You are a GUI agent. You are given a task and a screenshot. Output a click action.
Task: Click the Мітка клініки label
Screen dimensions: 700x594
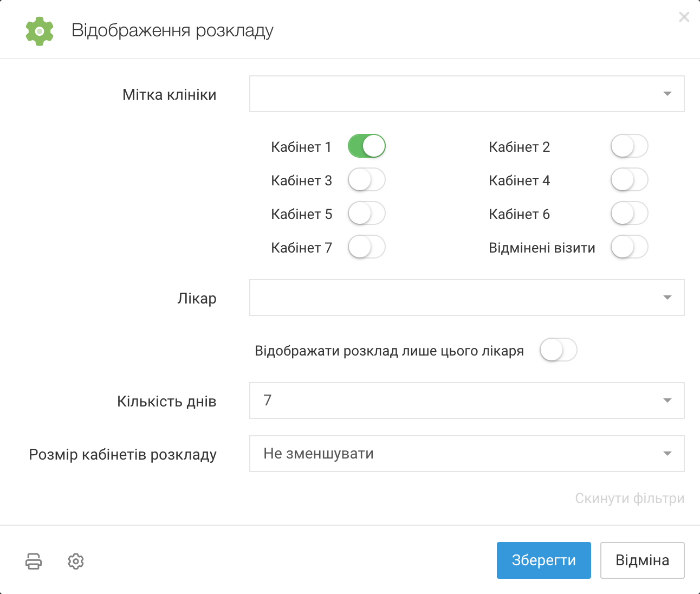tap(170, 95)
